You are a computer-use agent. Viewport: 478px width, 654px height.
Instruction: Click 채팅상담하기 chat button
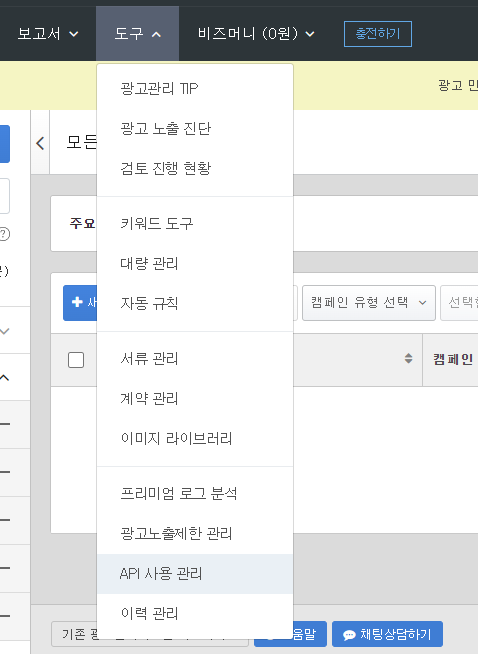tap(387, 634)
